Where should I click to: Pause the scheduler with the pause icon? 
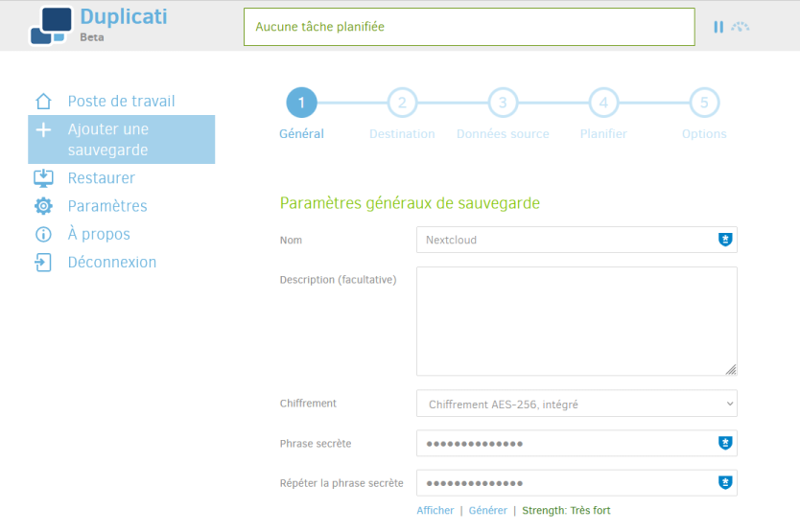click(718, 27)
